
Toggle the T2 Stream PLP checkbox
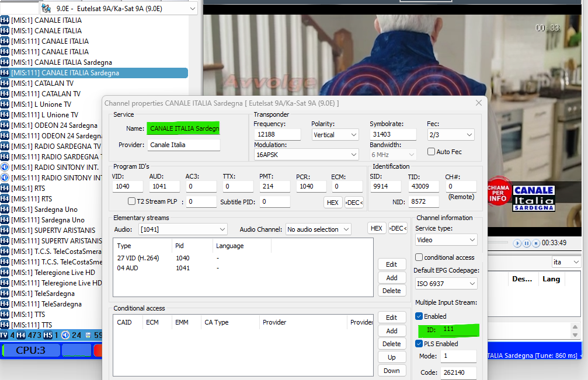[131, 201]
